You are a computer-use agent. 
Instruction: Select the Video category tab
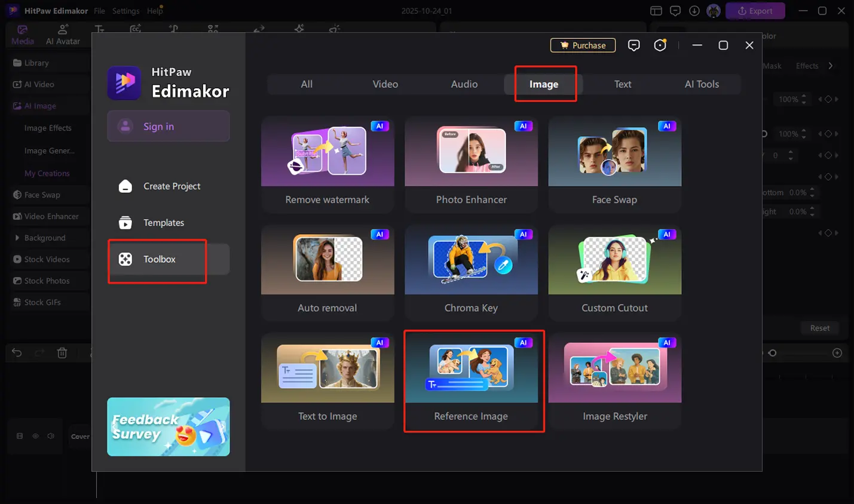click(385, 84)
